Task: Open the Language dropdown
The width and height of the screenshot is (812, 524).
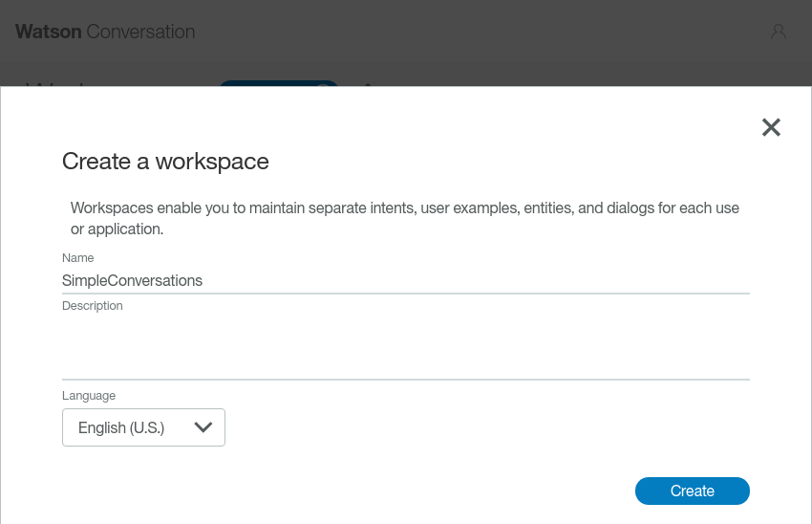Action: point(143,427)
